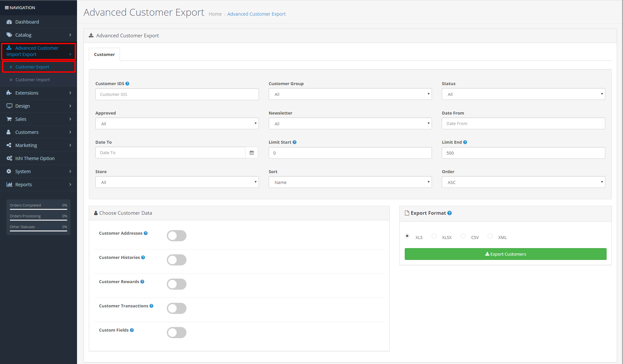Open the Sales menu
The height and width of the screenshot is (364, 623).
tap(38, 119)
